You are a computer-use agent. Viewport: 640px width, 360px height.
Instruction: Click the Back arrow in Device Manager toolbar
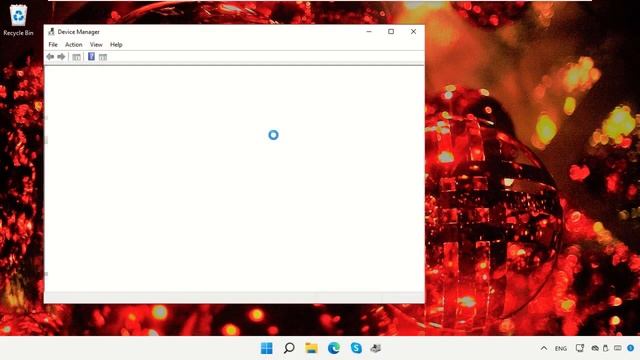50,57
